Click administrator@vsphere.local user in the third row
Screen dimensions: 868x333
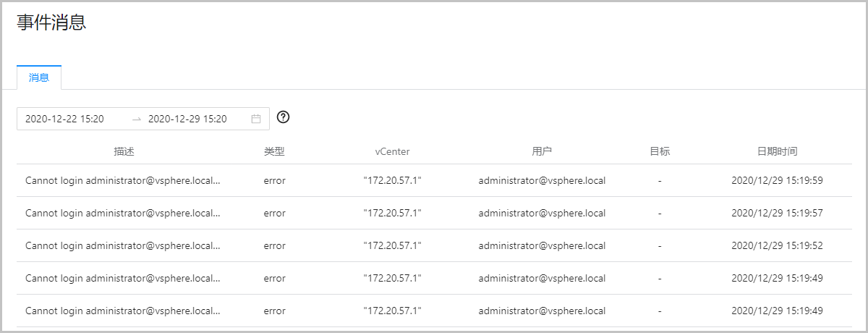point(542,245)
